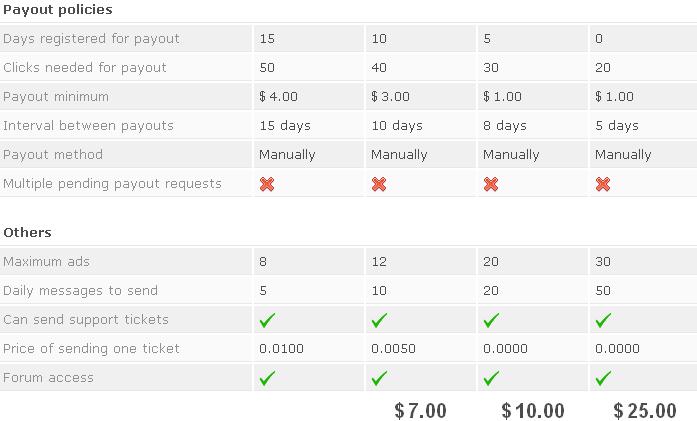Click the 15 days interval value

coord(285,126)
